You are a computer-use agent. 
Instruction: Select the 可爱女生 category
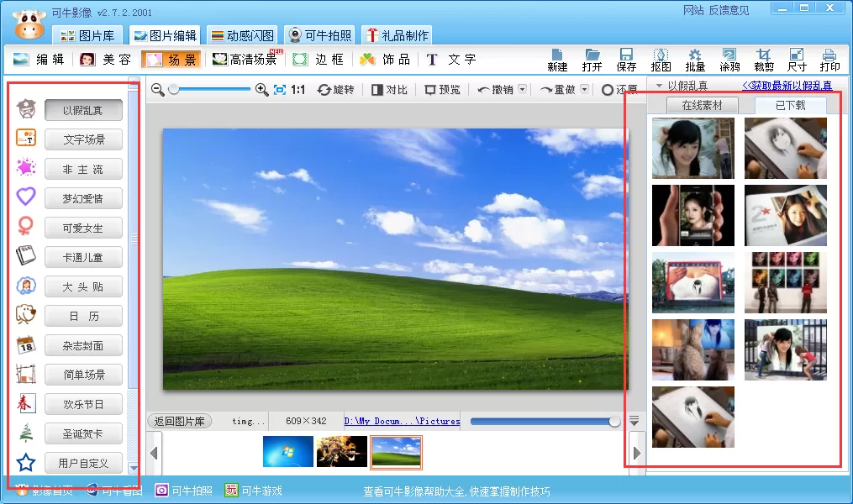pos(83,228)
